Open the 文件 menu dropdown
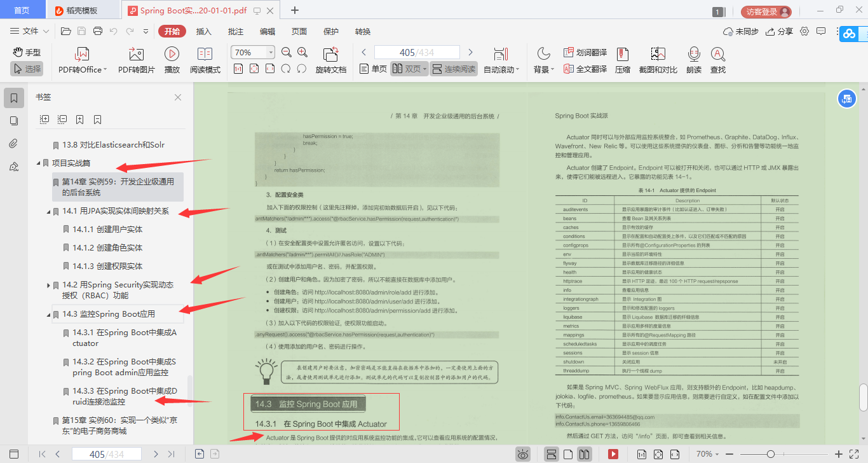This screenshot has width=868, height=463. 29,31
